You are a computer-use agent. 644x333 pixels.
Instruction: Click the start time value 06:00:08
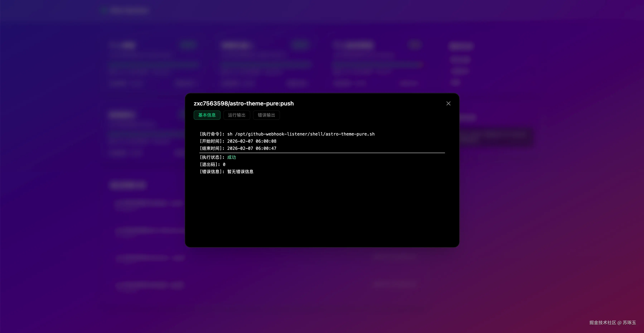point(266,141)
